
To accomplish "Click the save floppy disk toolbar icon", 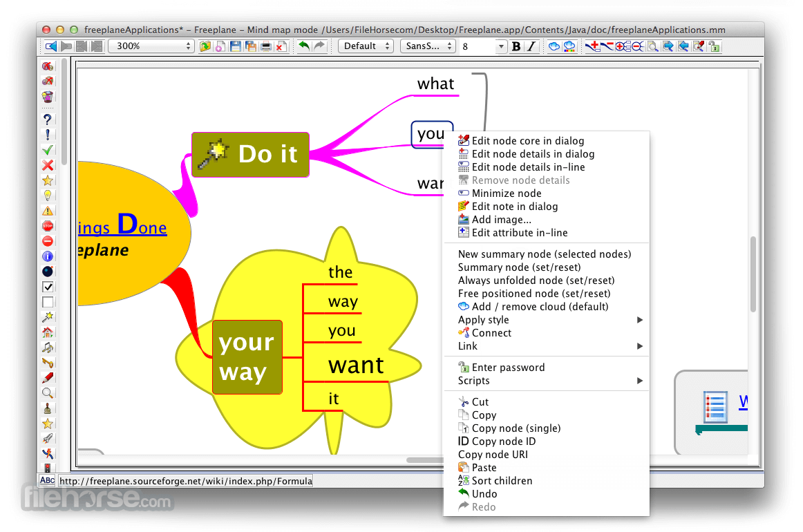I will [x=235, y=46].
